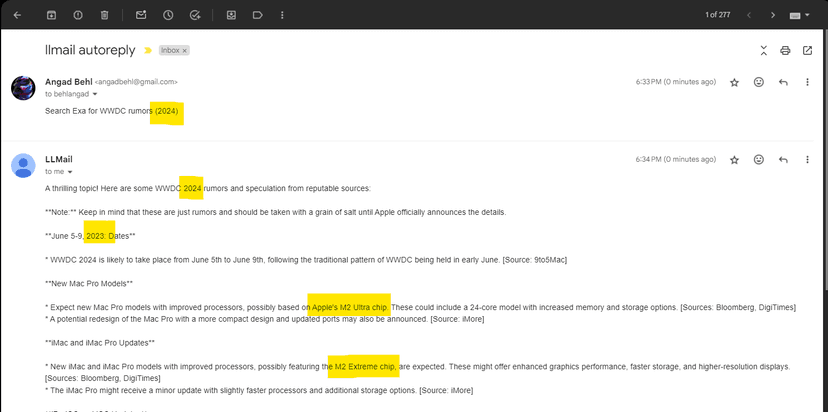
Task: Select the 6:34 PM timestamp
Action: click(676, 159)
